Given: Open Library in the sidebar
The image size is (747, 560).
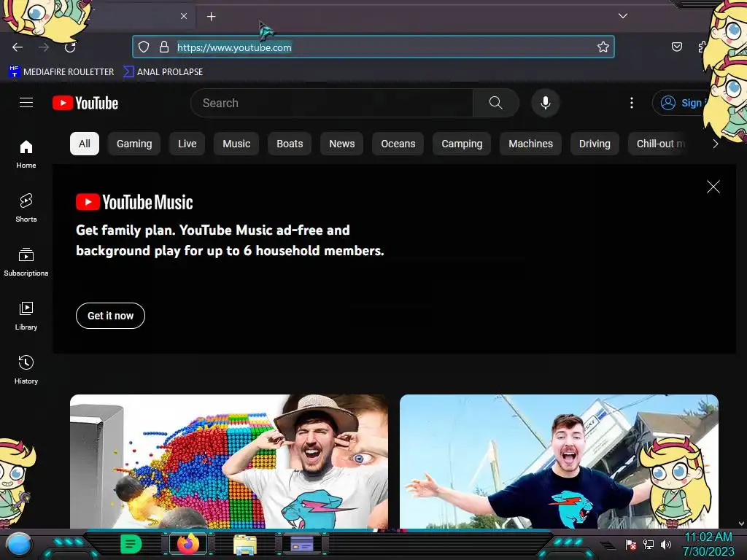Looking at the screenshot, I should click(26, 316).
